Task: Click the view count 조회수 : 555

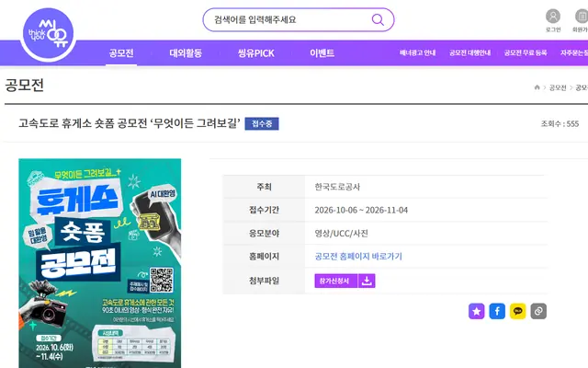Action: pos(560,123)
